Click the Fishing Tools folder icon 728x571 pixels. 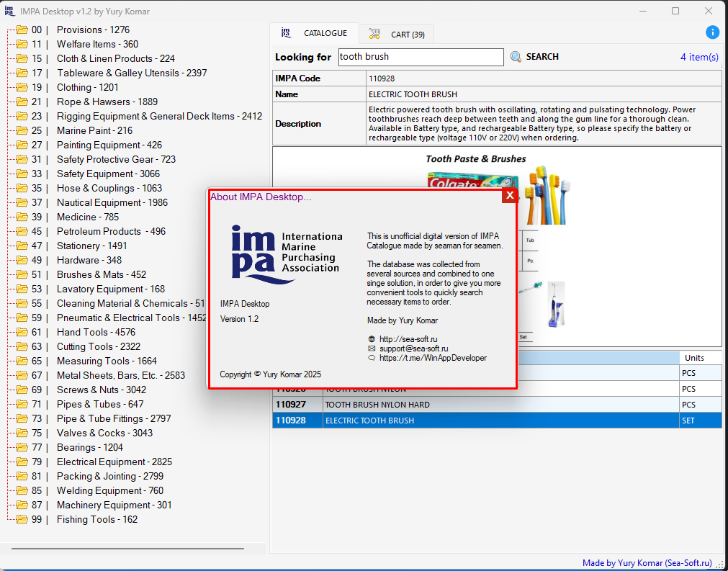pos(22,519)
